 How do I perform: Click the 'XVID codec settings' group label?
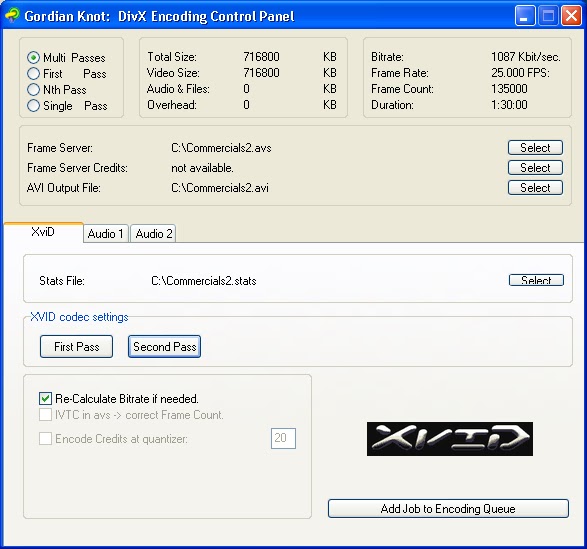[x=79, y=317]
